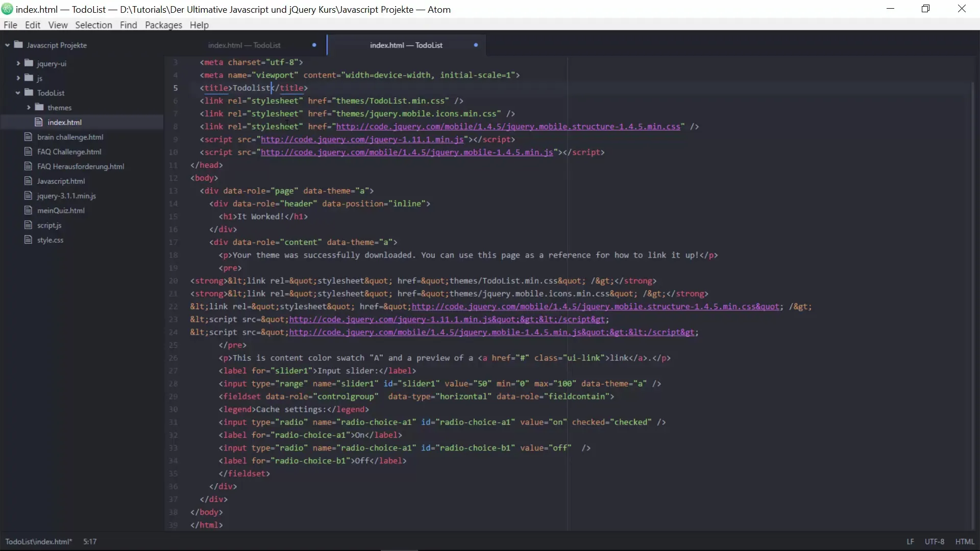980x551 pixels.
Task: Switch to the first index.html — TodoList tab
Action: pos(244,45)
